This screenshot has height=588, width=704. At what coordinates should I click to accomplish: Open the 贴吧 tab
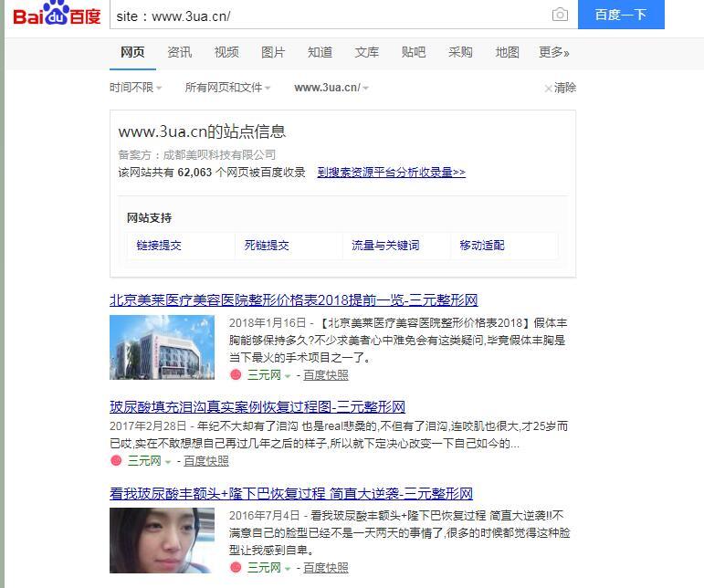coord(414,53)
